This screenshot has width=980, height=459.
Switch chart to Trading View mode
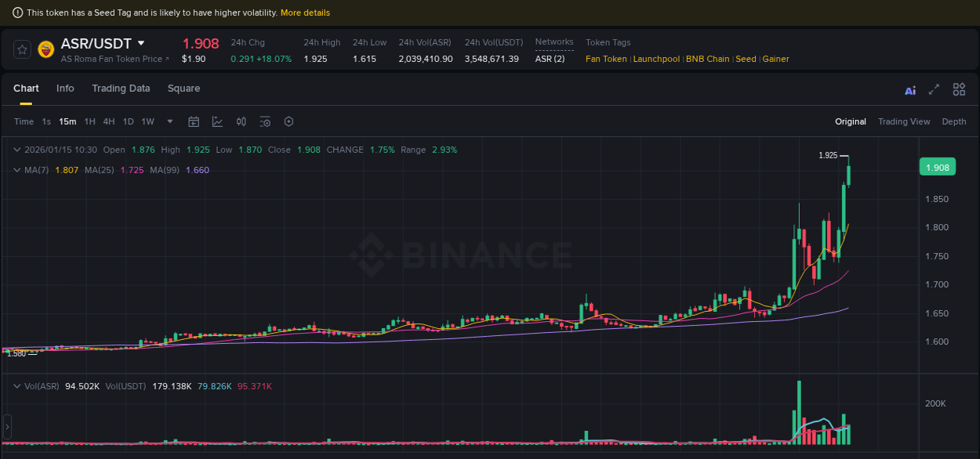click(904, 121)
